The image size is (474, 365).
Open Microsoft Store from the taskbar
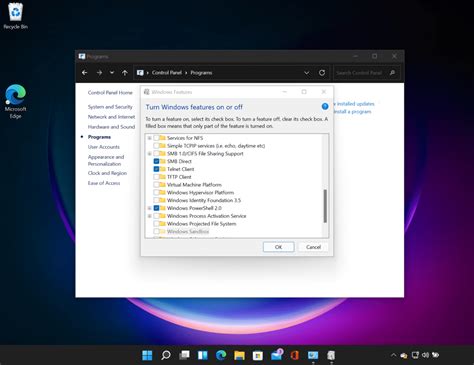[x=258, y=355]
